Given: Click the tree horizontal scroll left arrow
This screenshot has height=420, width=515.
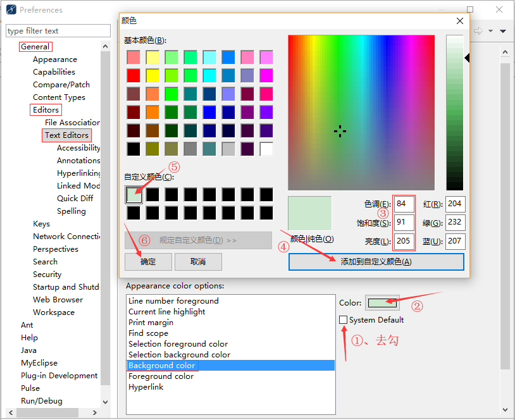Looking at the screenshot, I should click(x=11, y=413).
